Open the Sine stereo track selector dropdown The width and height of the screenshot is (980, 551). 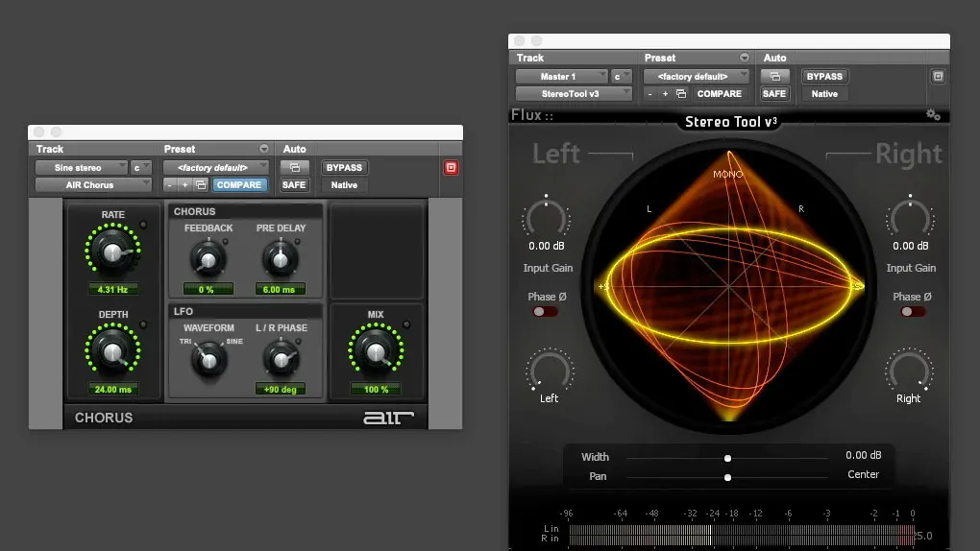(82, 167)
